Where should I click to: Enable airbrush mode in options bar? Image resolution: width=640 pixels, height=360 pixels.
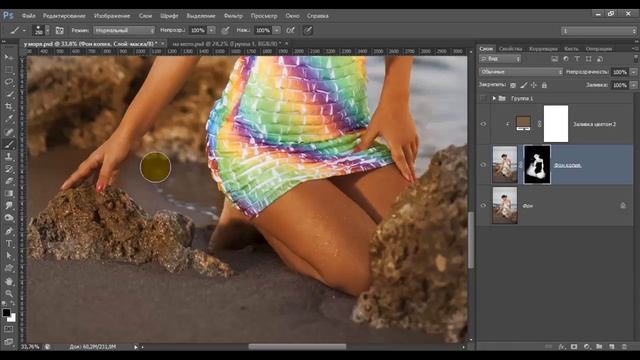(x=290, y=30)
